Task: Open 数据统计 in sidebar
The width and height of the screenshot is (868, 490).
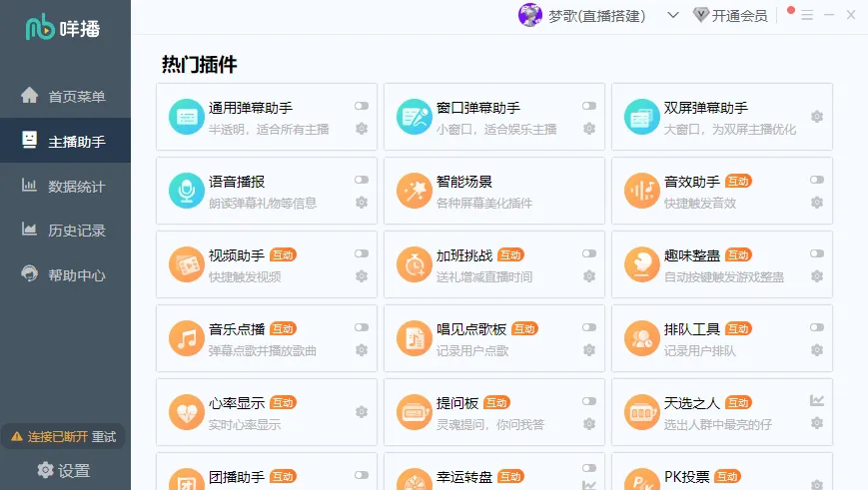Action: click(65, 187)
